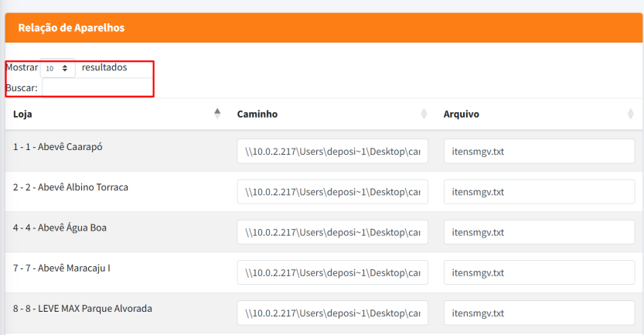Edit Arquivo field for Abevê Albino Torraca
644x335 pixels.
point(539,192)
